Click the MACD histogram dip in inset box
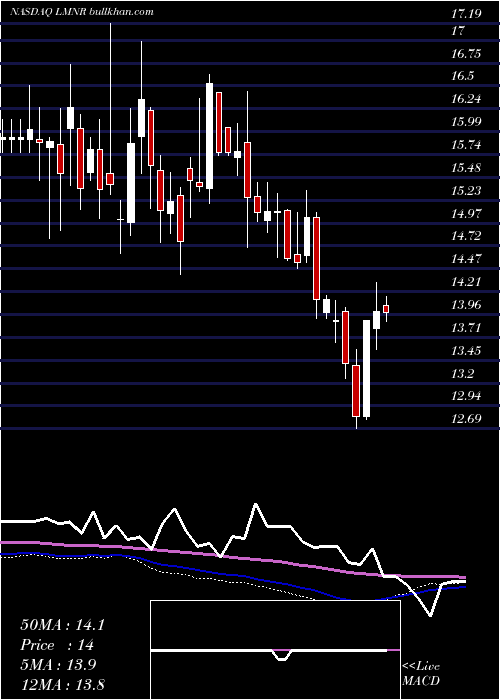 point(282,655)
